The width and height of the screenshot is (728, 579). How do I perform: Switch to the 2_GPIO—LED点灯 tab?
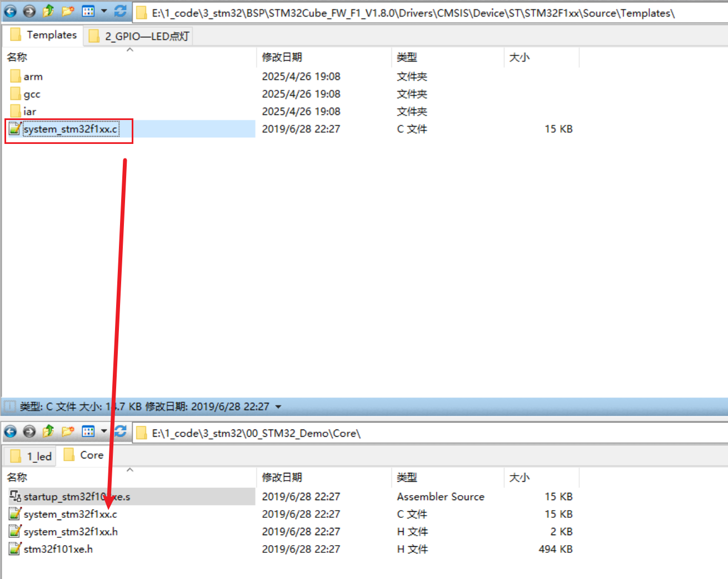[138, 35]
